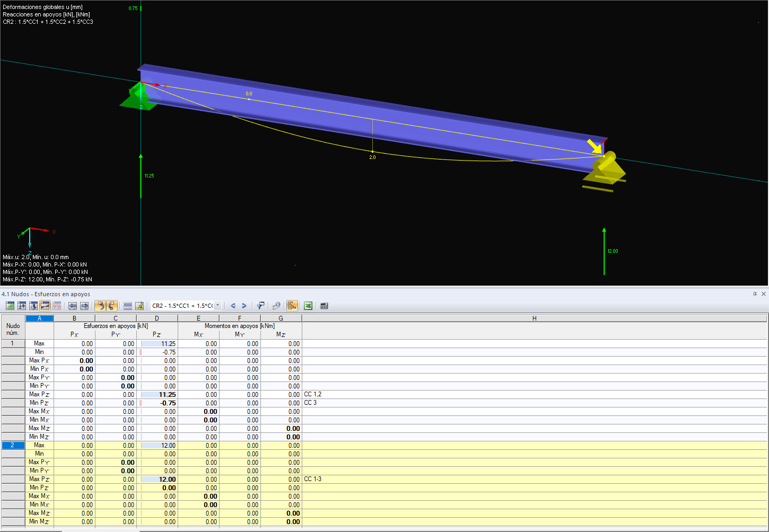The width and height of the screenshot is (769, 532).
Task: Click the Px' column subheader
Action: click(74, 334)
